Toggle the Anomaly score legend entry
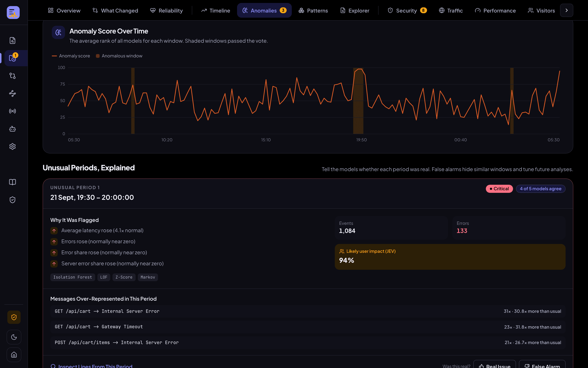The height and width of the screenshot is (368, 588). [x=71, y=56]
